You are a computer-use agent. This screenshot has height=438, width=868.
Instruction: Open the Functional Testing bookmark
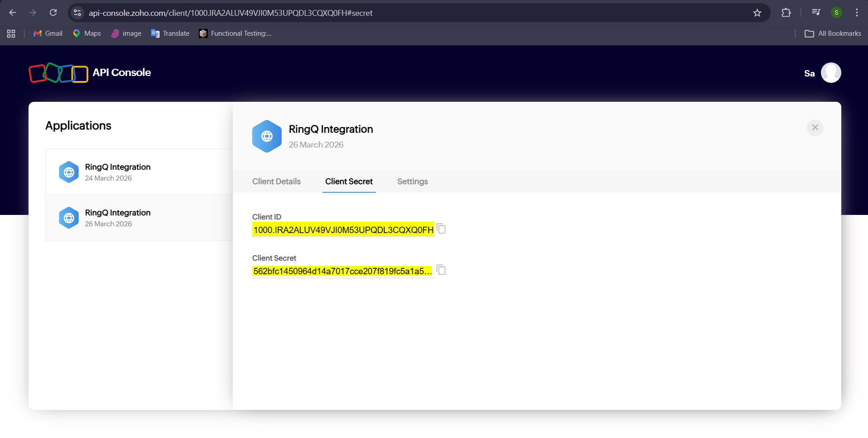point(235,33)
